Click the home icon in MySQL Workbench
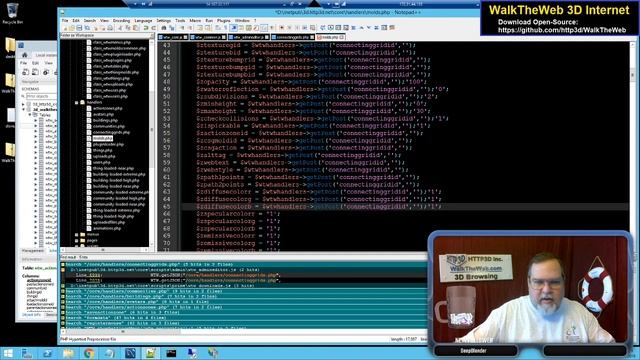Screen dimensions: 640x360 click(x=24, y=55)
